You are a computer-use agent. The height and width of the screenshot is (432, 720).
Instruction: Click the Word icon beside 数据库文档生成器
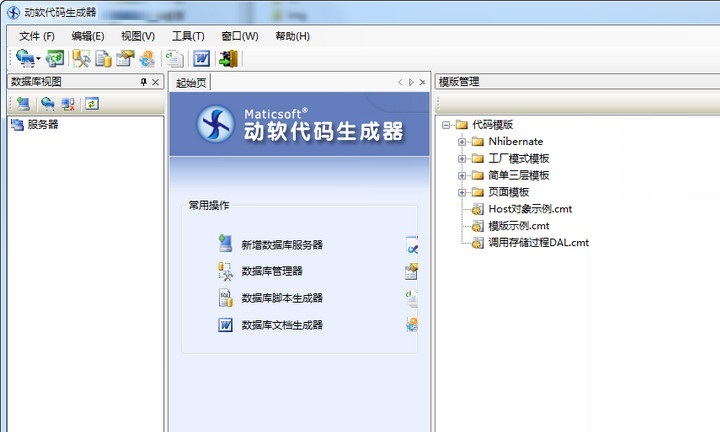click(x=225, y=325)
